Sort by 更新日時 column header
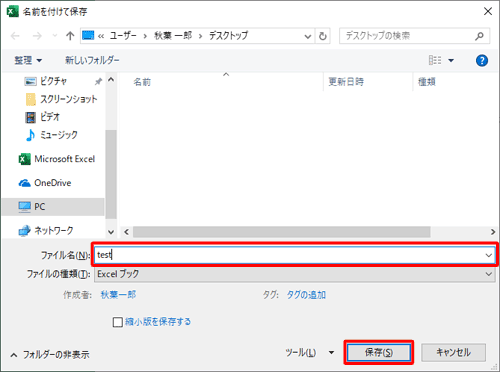Image resolution: width=500 pixels, height=372 pixels. point(346,82)
